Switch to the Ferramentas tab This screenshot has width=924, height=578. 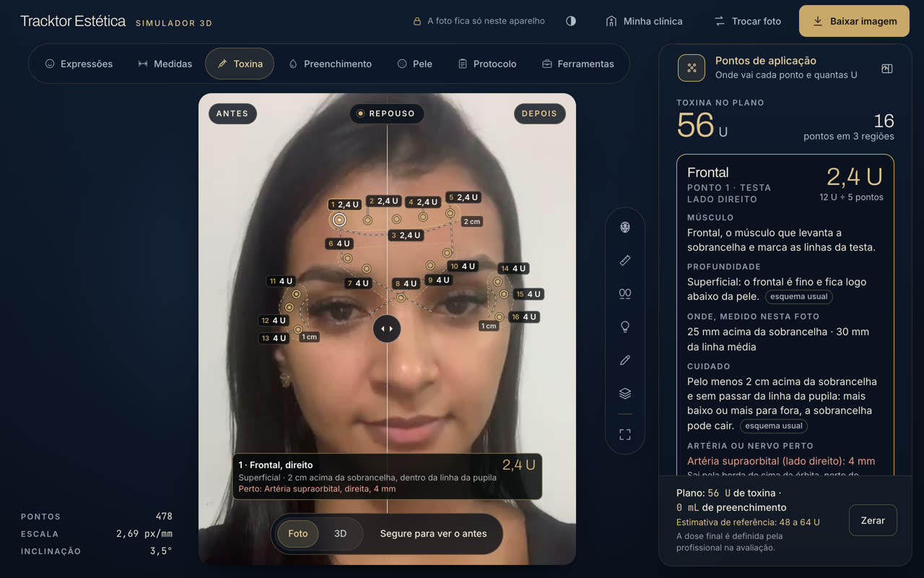coord(578,64)
